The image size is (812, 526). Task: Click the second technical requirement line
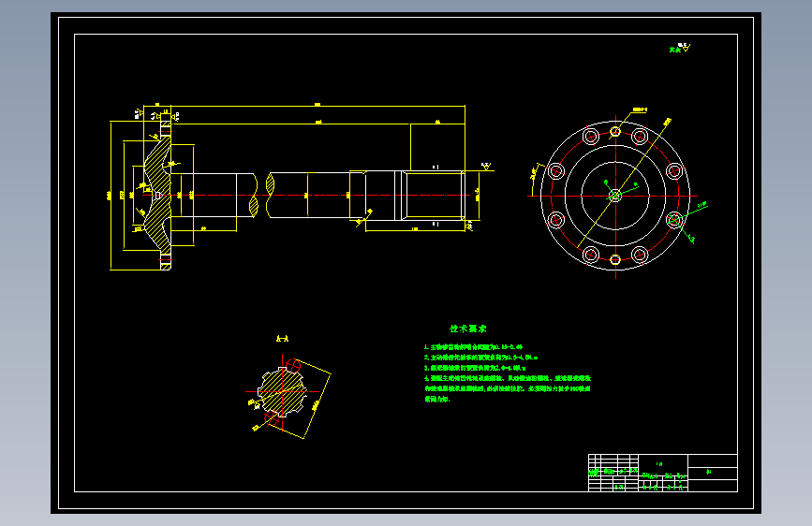pos(481,358)
